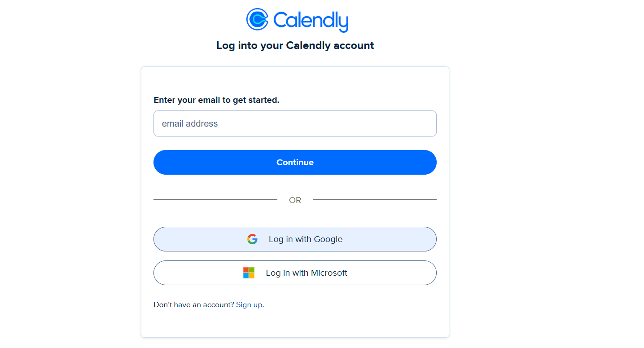644x348 pixels.
Task: Click the Microsoft four-square logo icon
Action: (249, 273)
